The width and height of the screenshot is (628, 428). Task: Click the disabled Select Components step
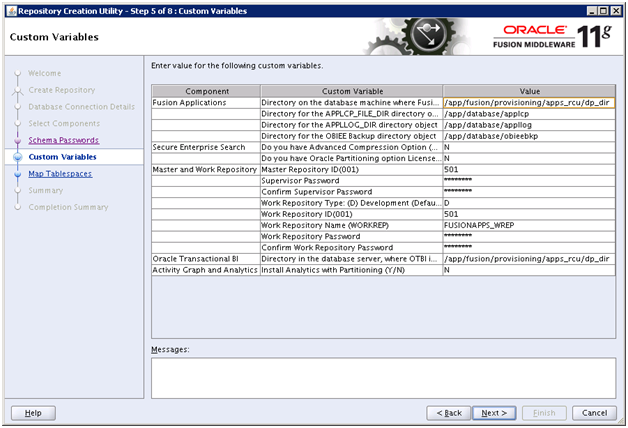point(64,124)
